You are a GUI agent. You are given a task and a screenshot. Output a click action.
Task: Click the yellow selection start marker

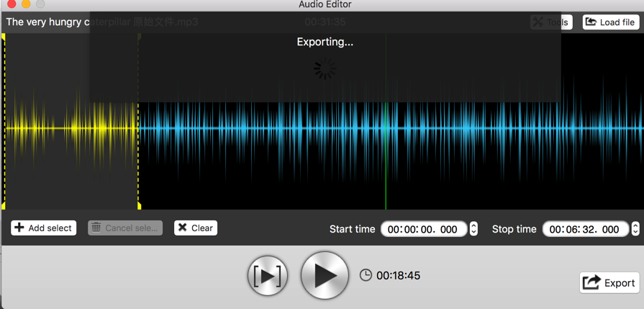(x=4, y=122)
